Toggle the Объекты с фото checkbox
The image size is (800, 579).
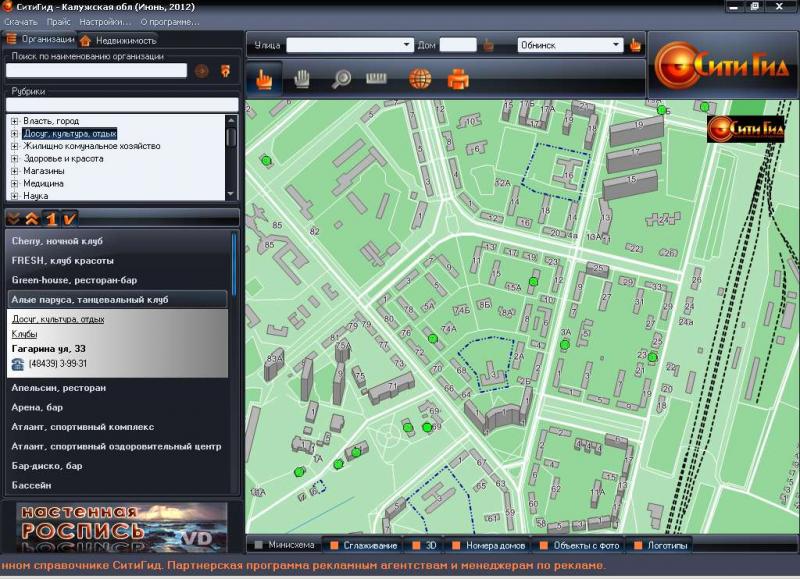[544, 545]
